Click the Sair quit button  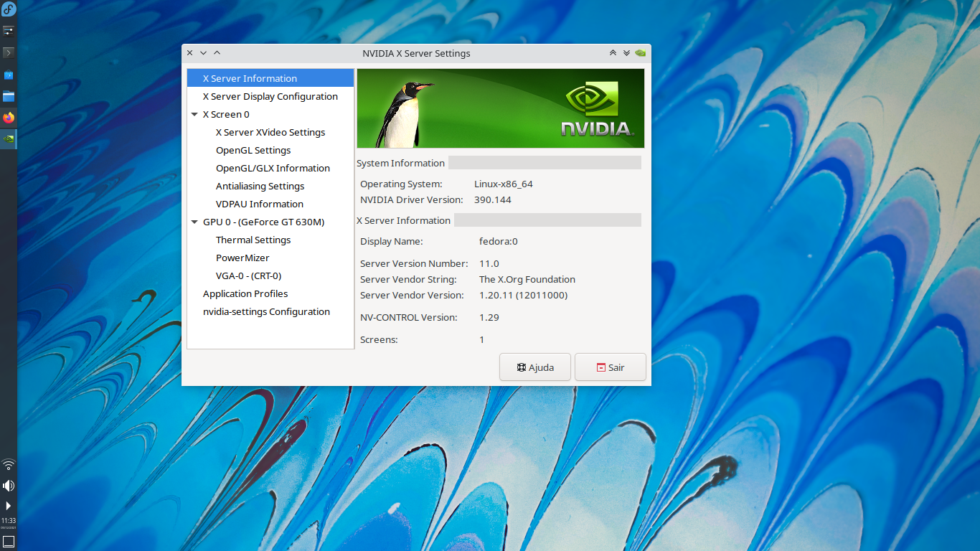point(611,367)
